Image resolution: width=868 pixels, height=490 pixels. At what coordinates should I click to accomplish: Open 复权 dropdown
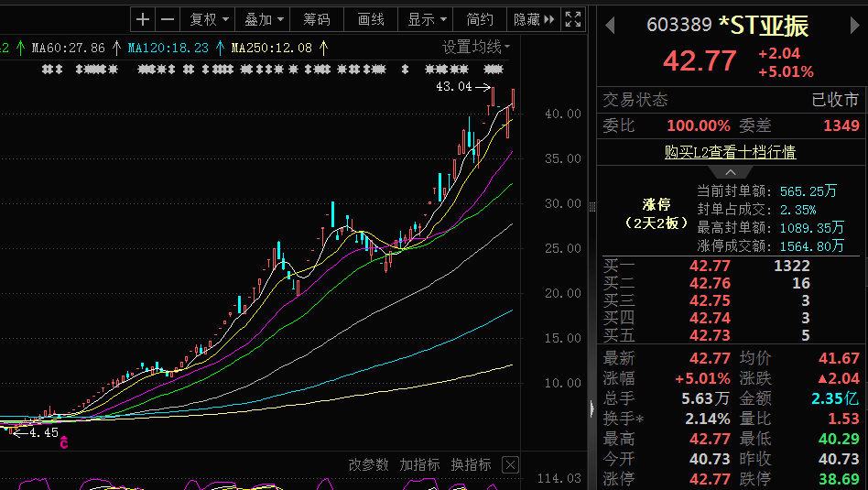tap(208, 19)
